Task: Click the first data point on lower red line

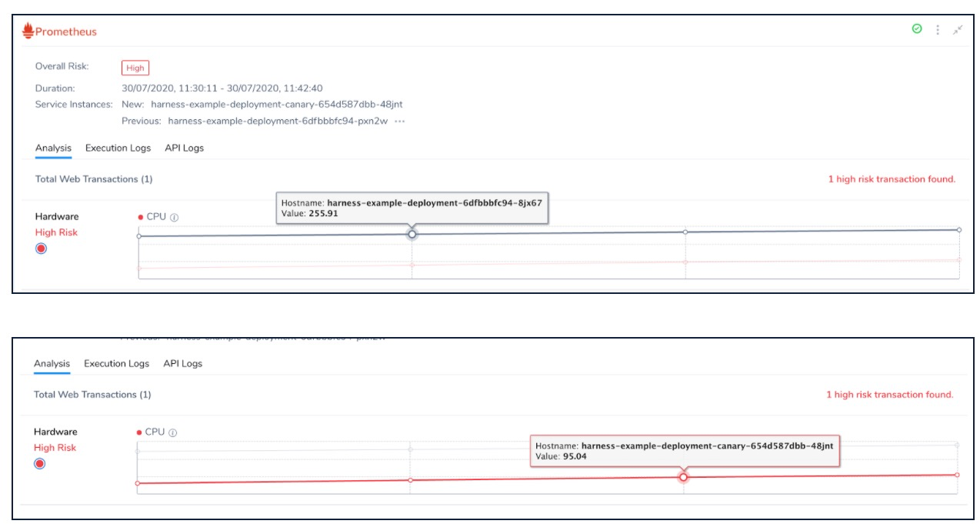Action: [x=137, y=483]
